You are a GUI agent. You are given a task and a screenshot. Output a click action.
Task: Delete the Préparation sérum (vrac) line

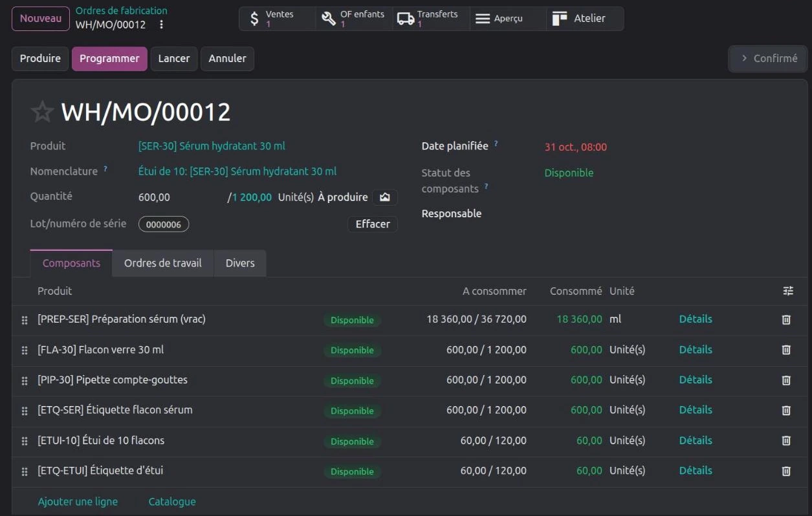point(786,319)
